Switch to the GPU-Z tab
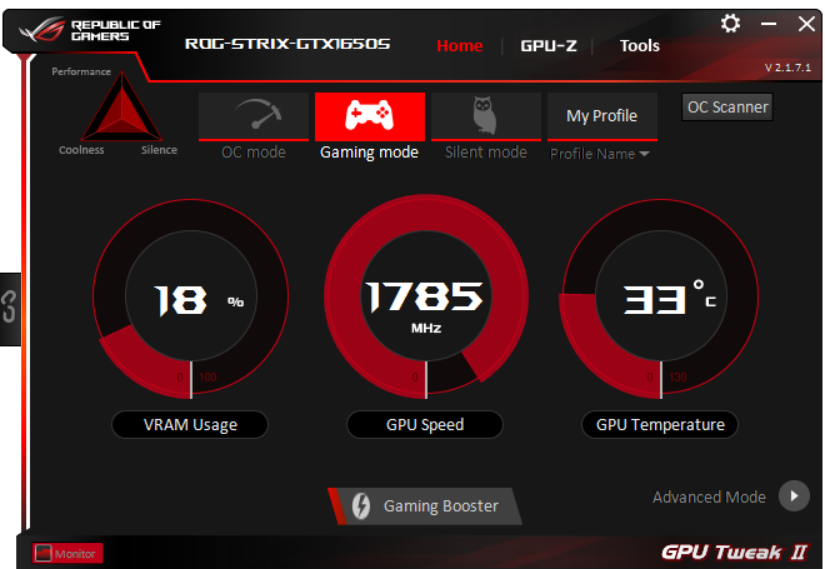This screenshot has width=825, height=569. coord(548,46)
